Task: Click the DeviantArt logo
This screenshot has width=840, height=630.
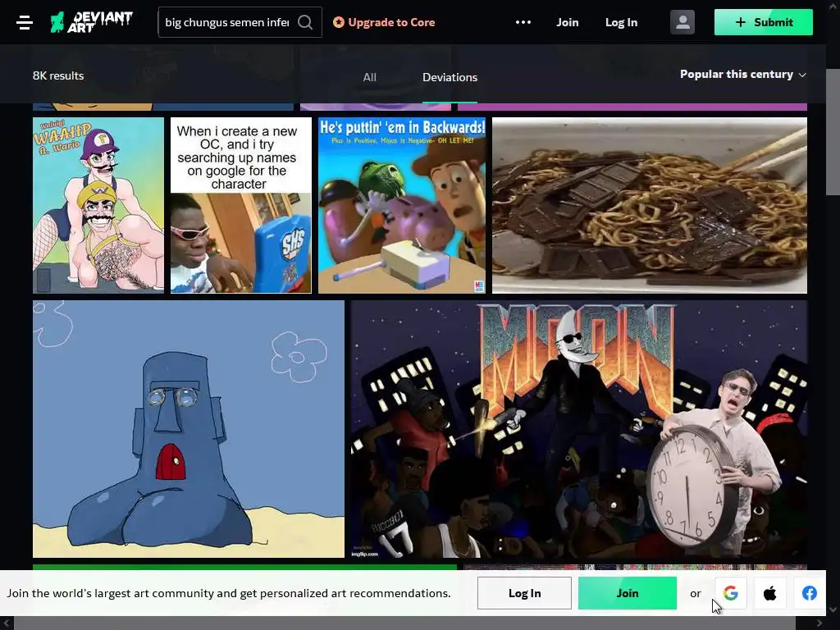Action: [91, 22]
